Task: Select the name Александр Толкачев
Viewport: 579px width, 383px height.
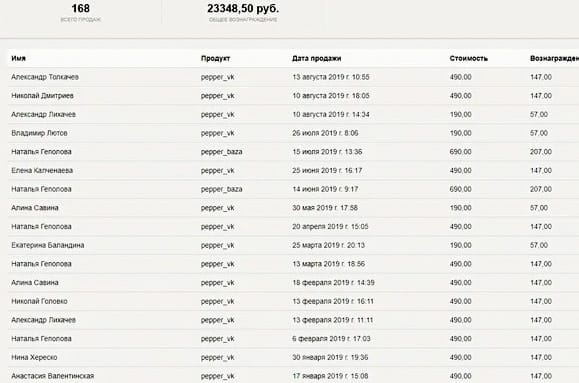Action: [x=45, y=77]
